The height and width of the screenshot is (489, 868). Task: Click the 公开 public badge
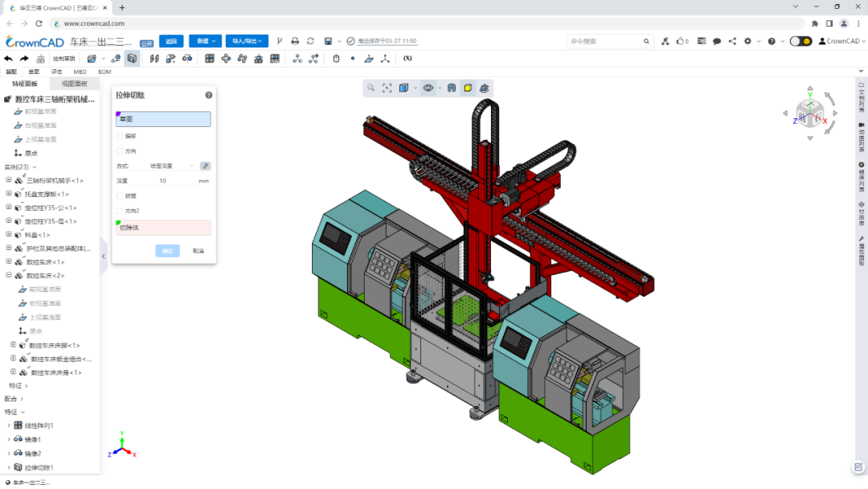tap(147, 43)
